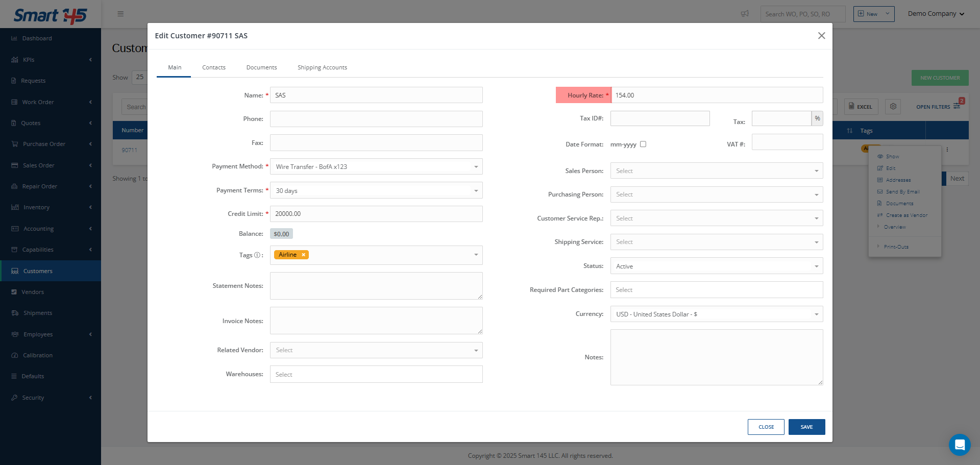Toggle the mm-yyyy date format checkbox

(643, 144)
